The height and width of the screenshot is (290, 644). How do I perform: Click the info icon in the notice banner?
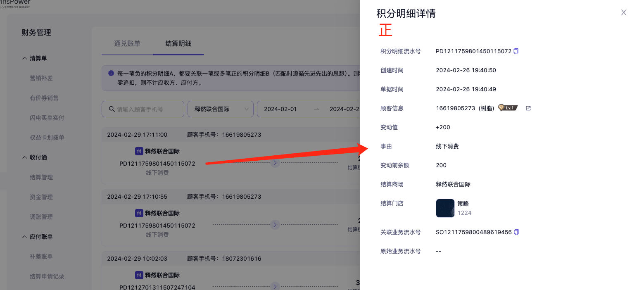111,73
